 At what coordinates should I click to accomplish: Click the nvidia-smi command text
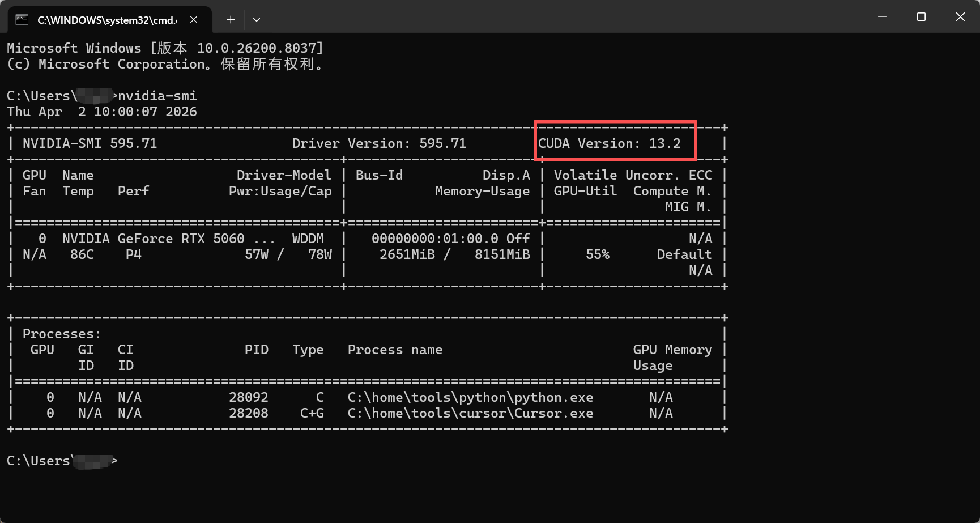coord(157,96)
